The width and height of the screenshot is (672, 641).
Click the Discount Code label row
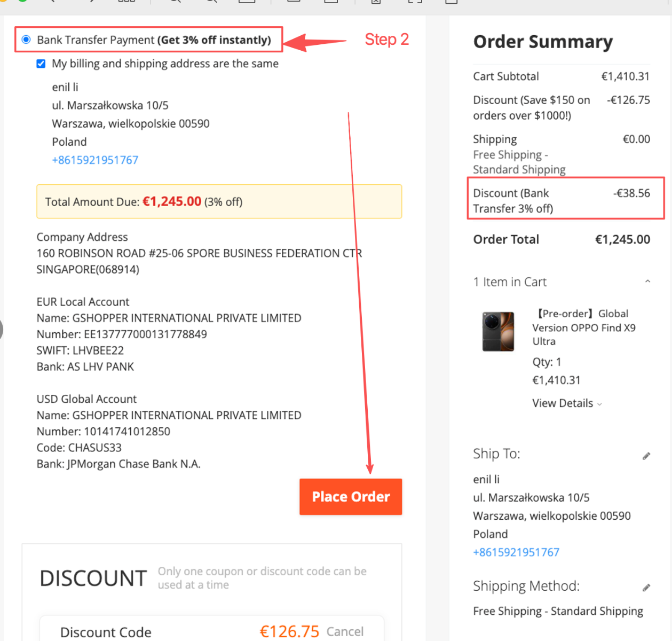pos(106,632)
